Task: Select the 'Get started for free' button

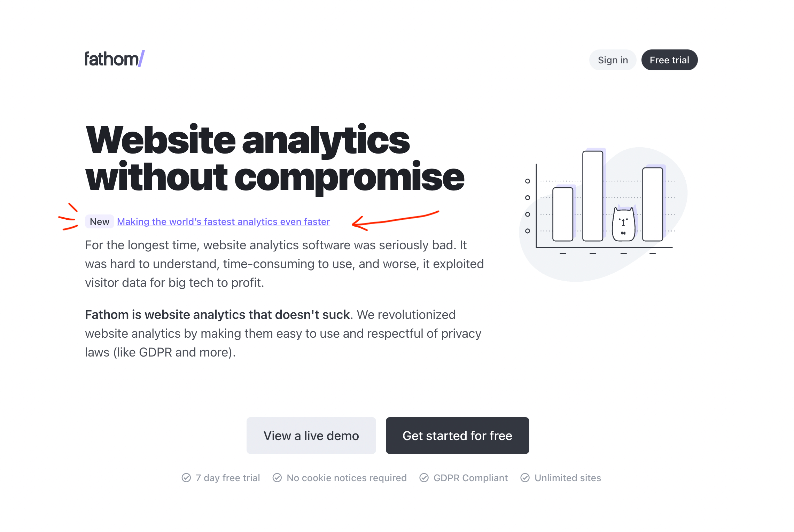Action: coord(457,435)
